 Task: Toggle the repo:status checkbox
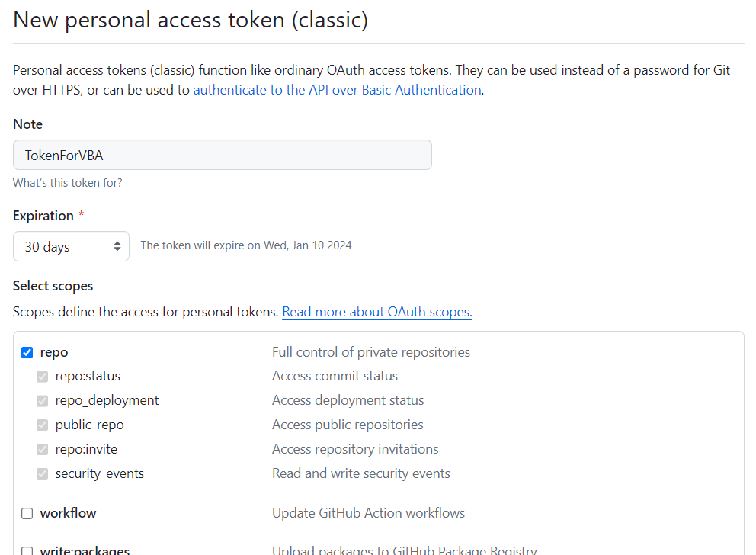click(42, 376)
